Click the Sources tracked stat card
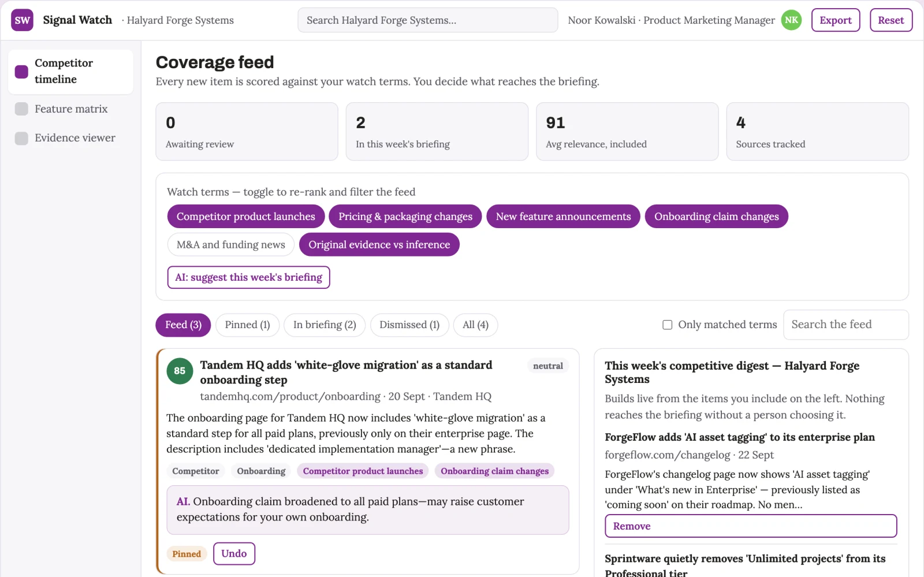The image size is (924, 577). [x=817, y=132]
